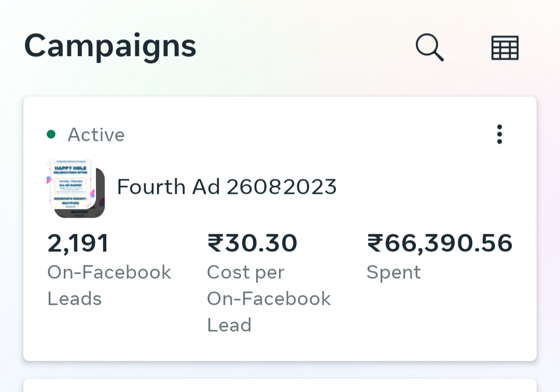Click the Campaigns page heading
The image size is (560, 392).
click(x=110, y=47)
